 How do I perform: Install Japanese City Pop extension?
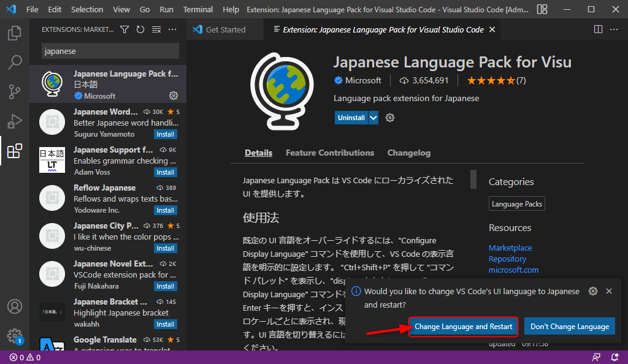166,248
